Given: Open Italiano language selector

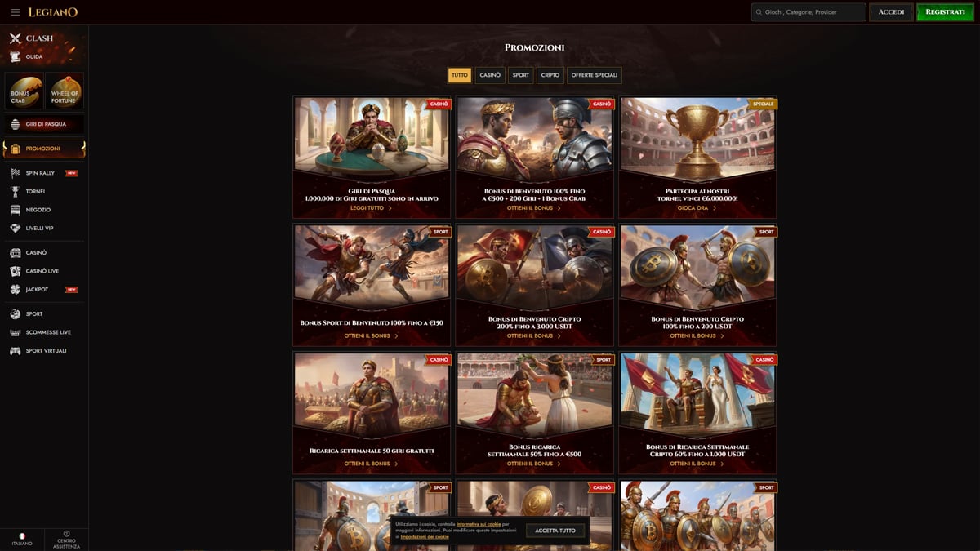Looking at the screenshot, I should click(x=22, y=540).
